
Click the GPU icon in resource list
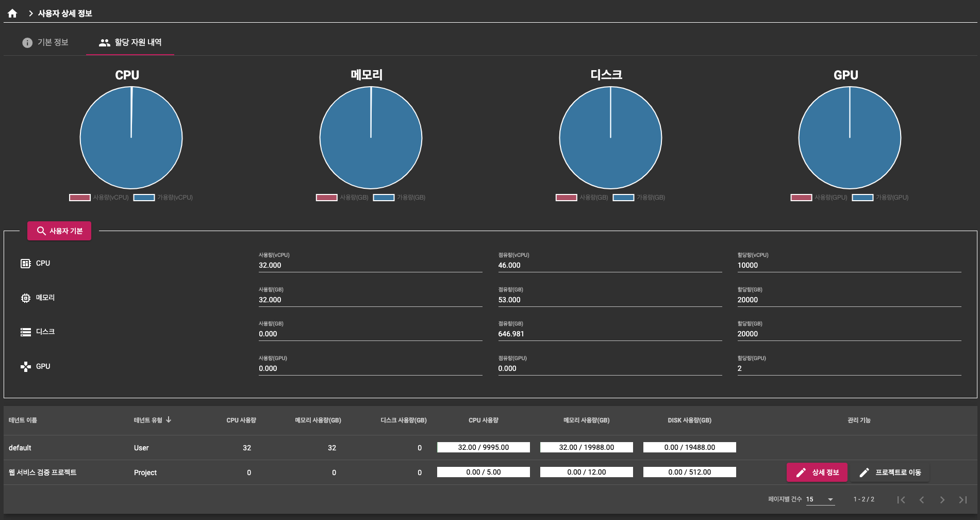(25, 367)
